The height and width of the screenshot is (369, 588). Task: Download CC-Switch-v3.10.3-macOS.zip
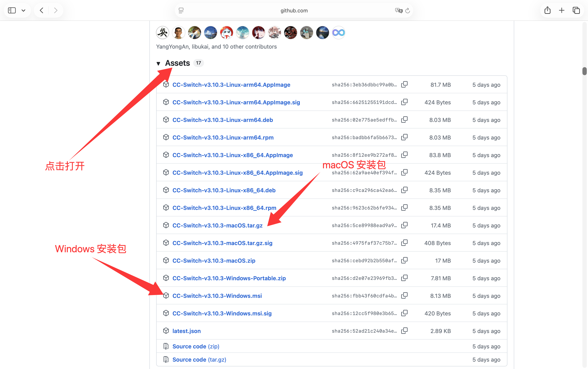click(x=214, y=260)
